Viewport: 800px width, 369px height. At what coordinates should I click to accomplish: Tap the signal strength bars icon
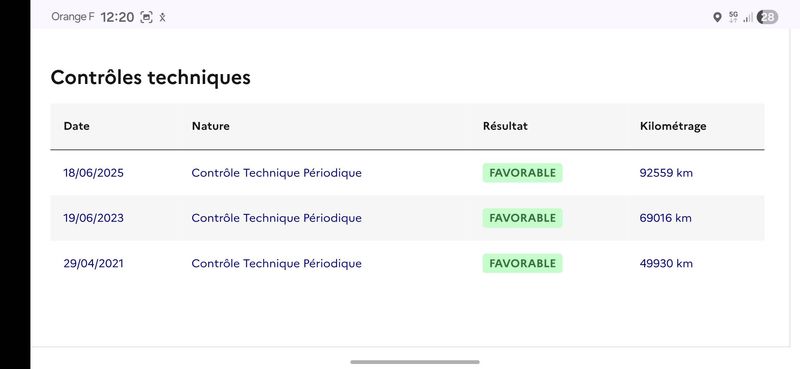748,18
